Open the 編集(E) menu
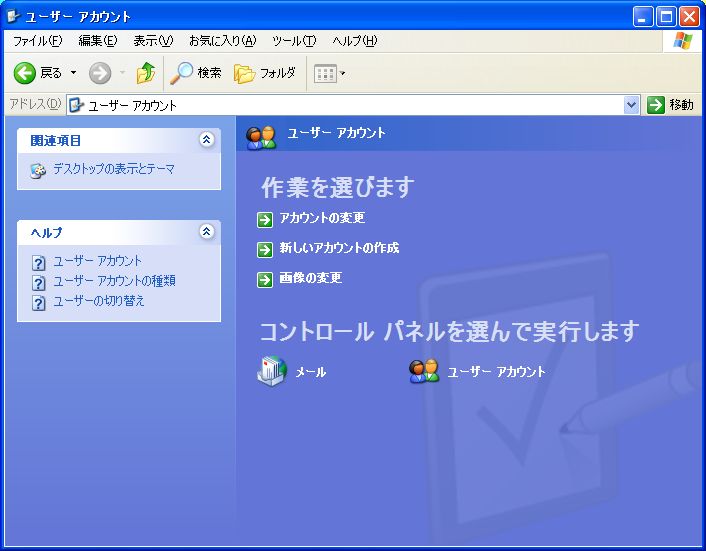This screenshot has width=706, height=551. point(98,41)
